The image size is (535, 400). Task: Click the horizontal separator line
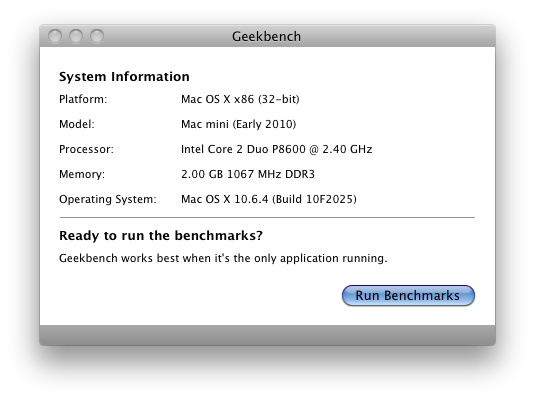tap(267, 217)
